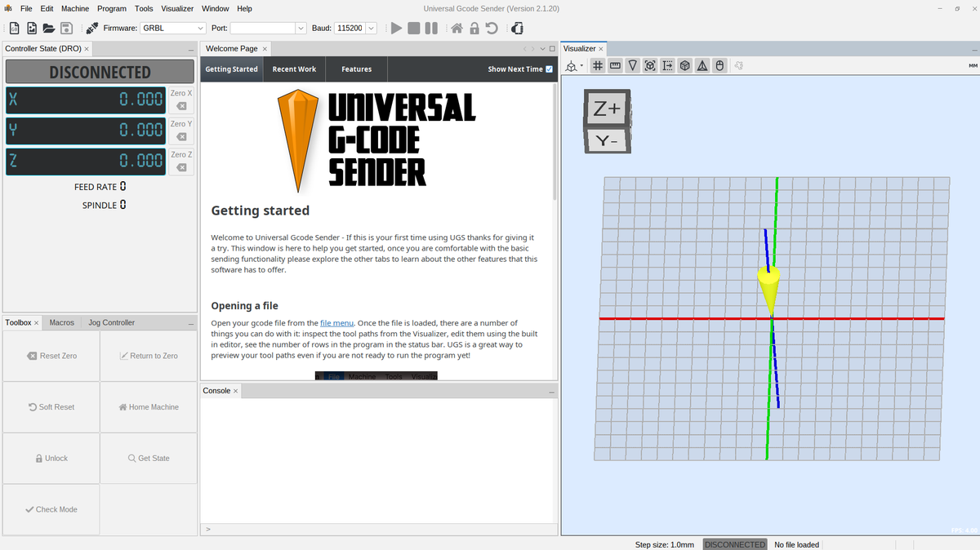Open the Help menu
The image size is (980, 550).
pyautogui.click(x=244, y=8)
